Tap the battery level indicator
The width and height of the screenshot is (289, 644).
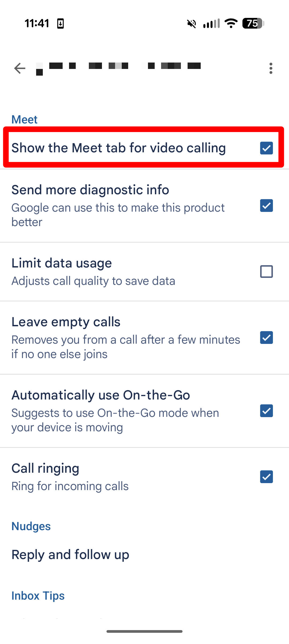tap(253, 23)
